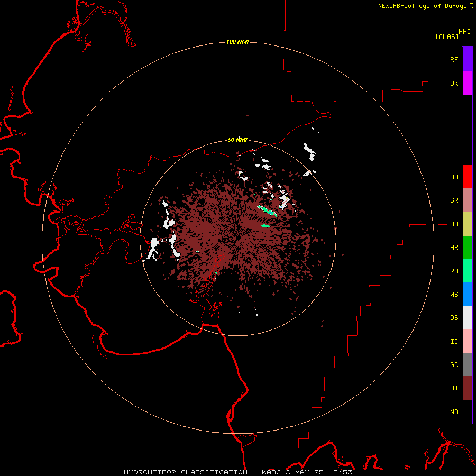Click the BI legend label
Image resolution: width=476 pixels, height=476 pixels.
click(x=454, y=388)
